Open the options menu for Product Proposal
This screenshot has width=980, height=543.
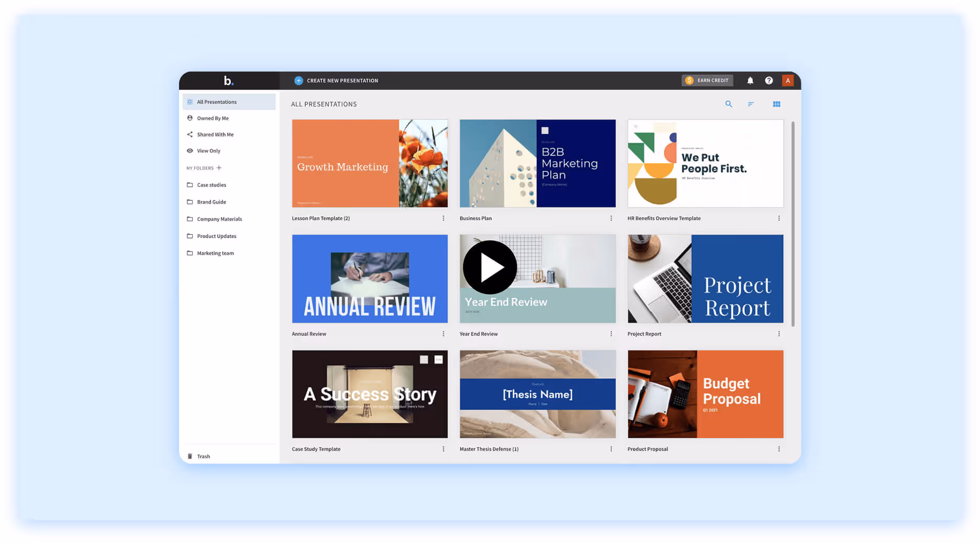click(x=778, y=449)
